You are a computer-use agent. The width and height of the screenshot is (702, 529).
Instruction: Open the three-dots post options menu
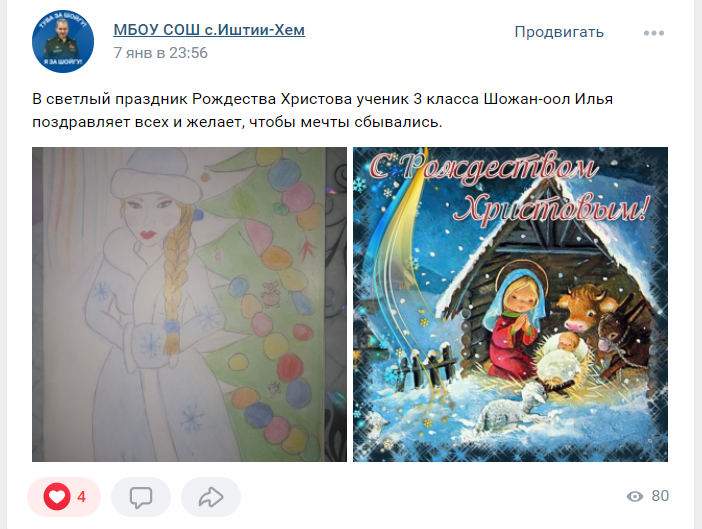[654, 33]
